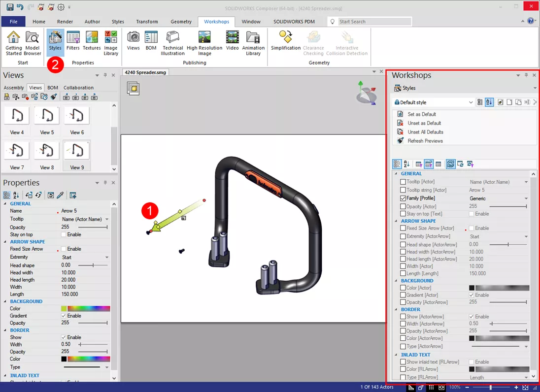Click the Start Search field
Viewport: 540px width, 392px height.
coord(374,21)
